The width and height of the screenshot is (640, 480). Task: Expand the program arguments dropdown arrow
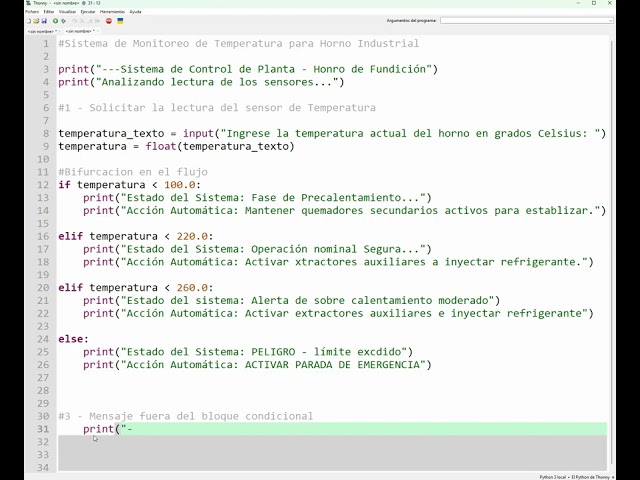click(611, 20)
